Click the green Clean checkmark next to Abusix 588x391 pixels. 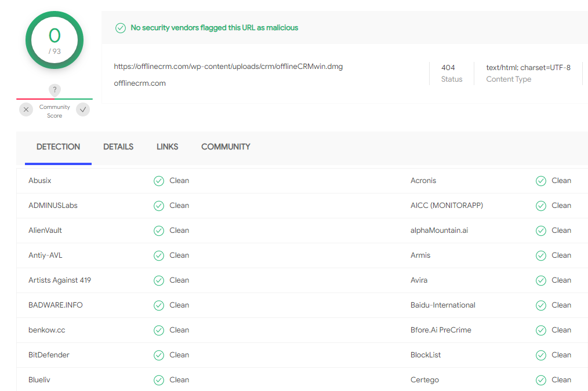click(158, 180)
